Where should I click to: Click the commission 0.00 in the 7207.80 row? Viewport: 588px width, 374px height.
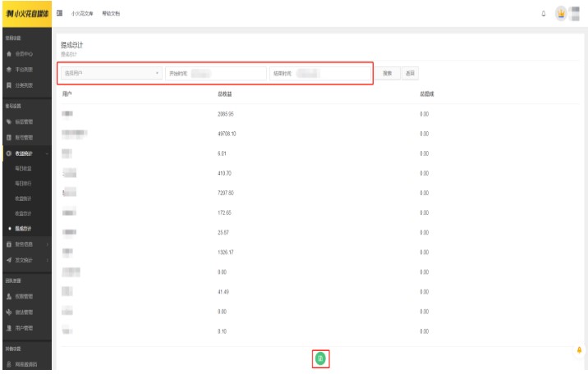424,194
